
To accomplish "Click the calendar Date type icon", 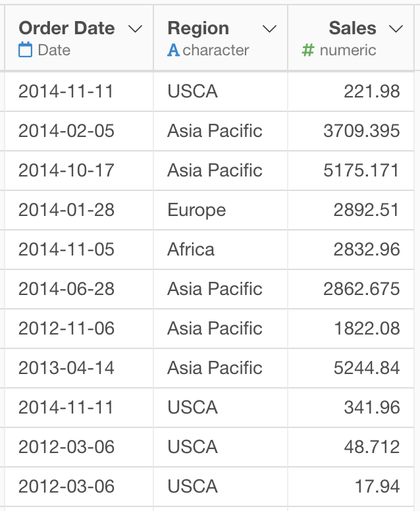I will click(26, 50).
